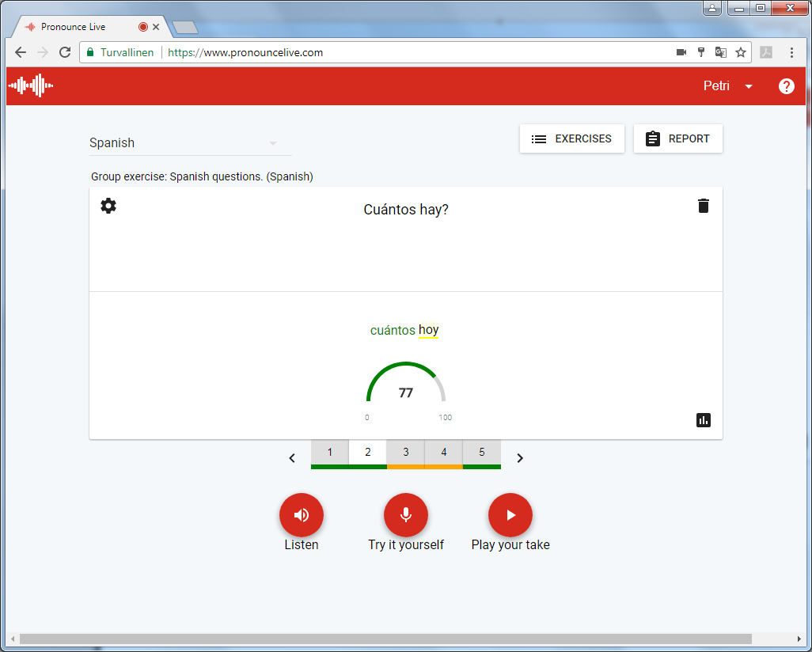This screenshot has width=812, height=652.
Task: Bookmark page with star icon
Action: (741, 53)
